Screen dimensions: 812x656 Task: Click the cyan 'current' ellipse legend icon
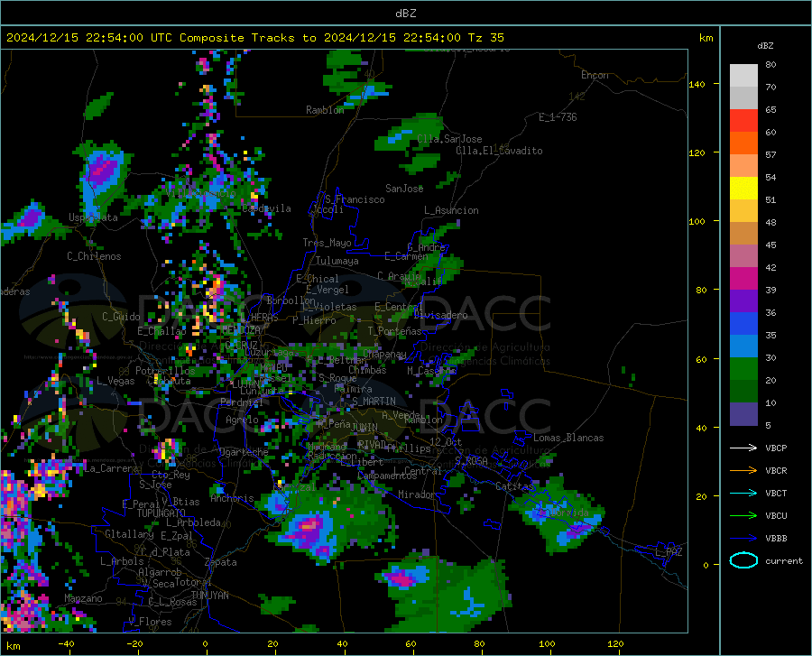[743, 560]
